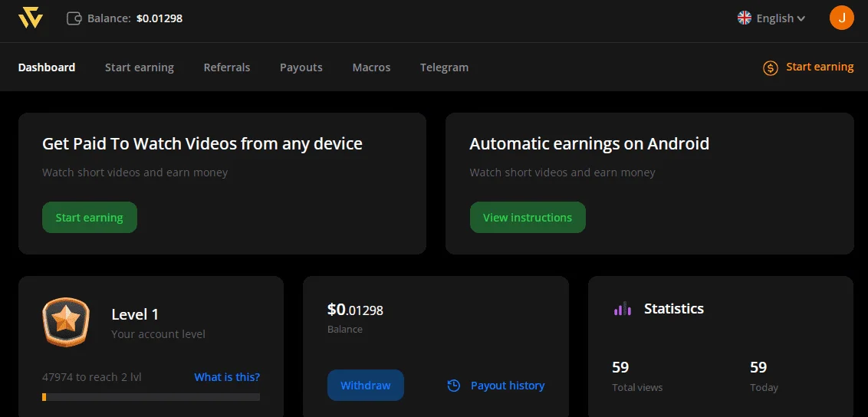Open the Payouts page
The width and height of the screenshot is (868, 417).
(301, 67)
